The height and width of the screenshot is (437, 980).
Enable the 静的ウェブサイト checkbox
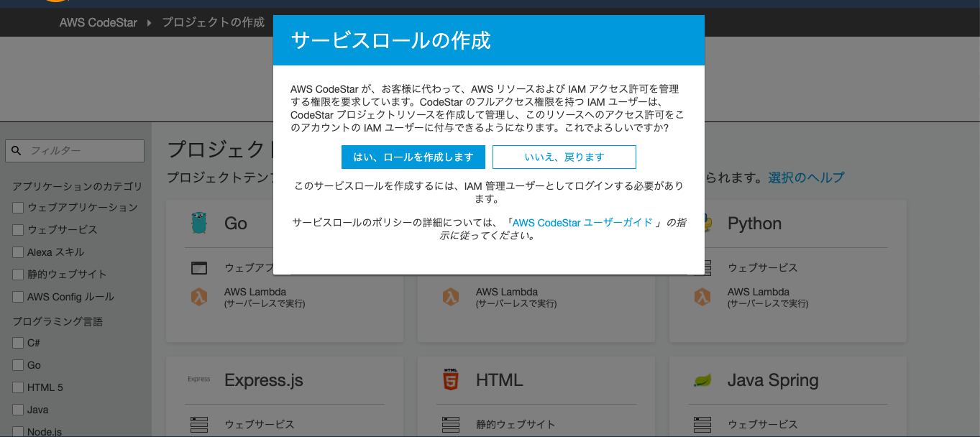point(18,275)
